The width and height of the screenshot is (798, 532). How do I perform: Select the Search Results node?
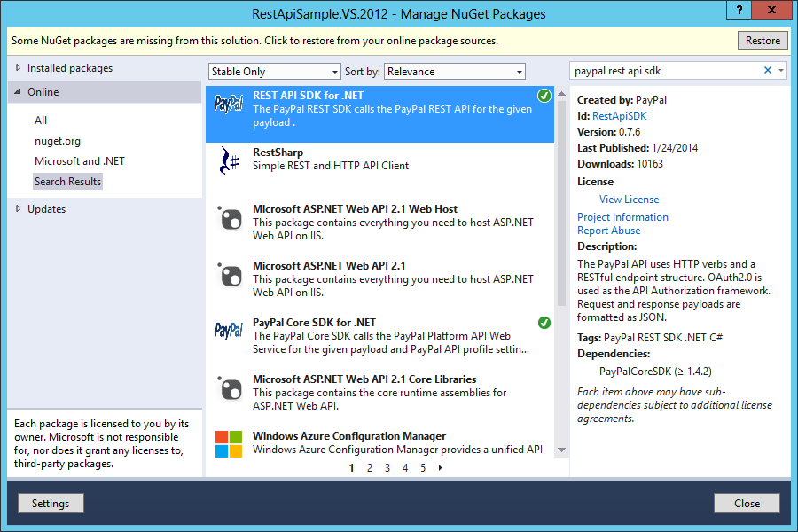67,182
